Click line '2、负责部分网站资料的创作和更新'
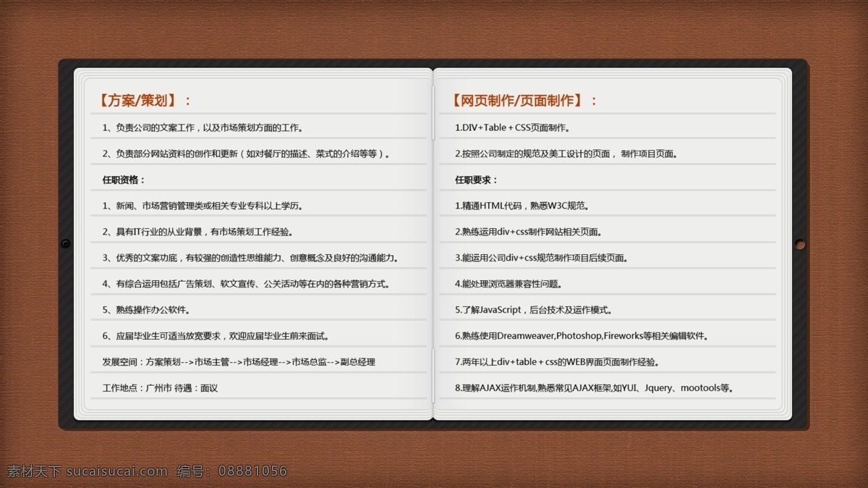The image size is (868, 488). pyautogui.click(x=247, y=153)
